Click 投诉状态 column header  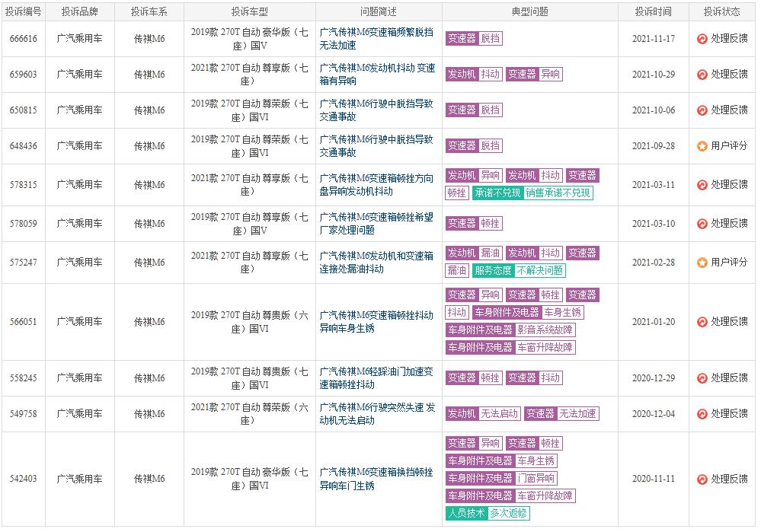[x=721, y=12]
